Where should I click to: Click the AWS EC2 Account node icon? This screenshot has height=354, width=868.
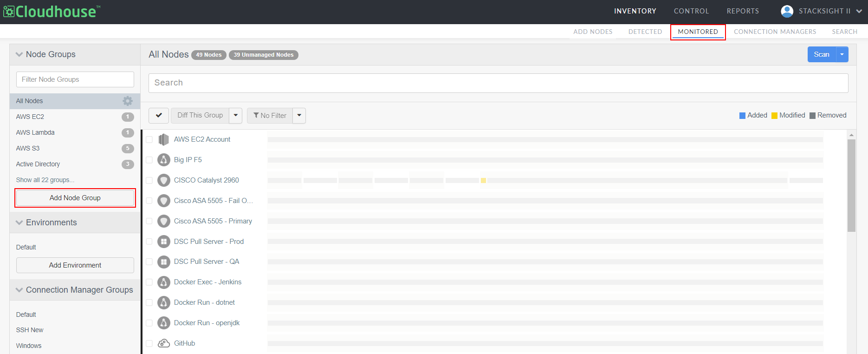tap(163, 139)
